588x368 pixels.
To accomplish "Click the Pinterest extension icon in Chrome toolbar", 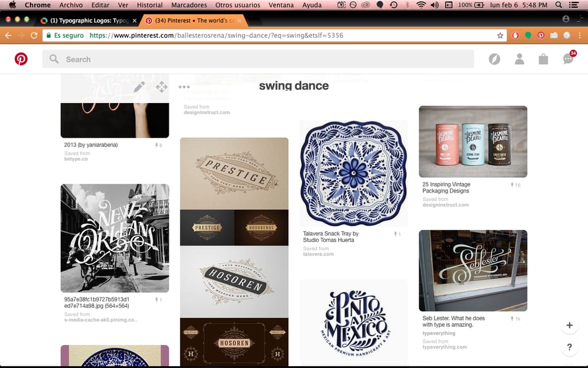I will coord(541,35).
